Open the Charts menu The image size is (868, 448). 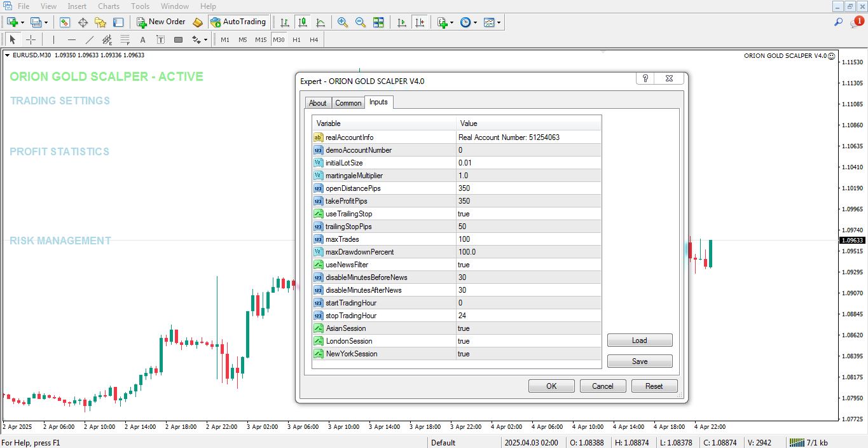[109, 6]
